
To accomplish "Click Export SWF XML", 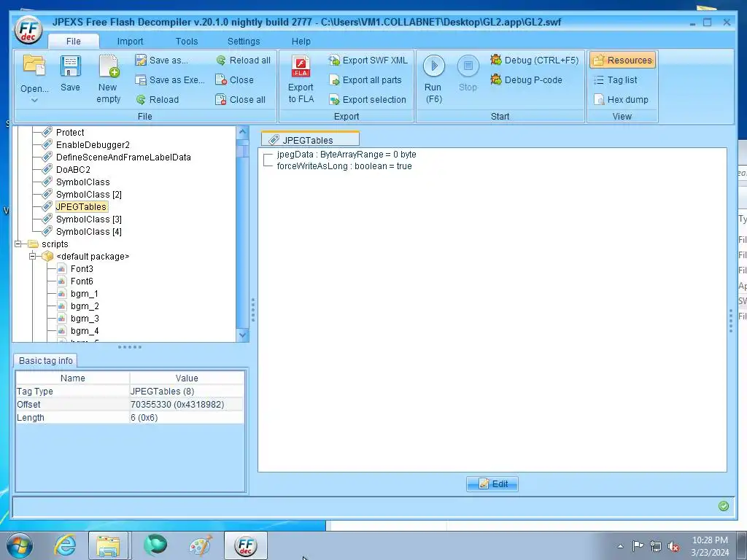I will coord(368,61).
